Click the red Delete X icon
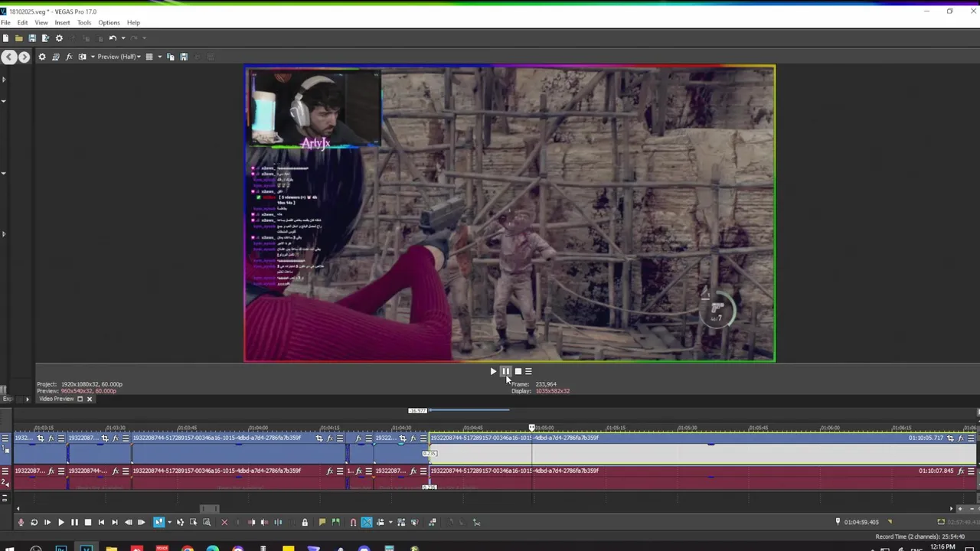 coord(224,522)
